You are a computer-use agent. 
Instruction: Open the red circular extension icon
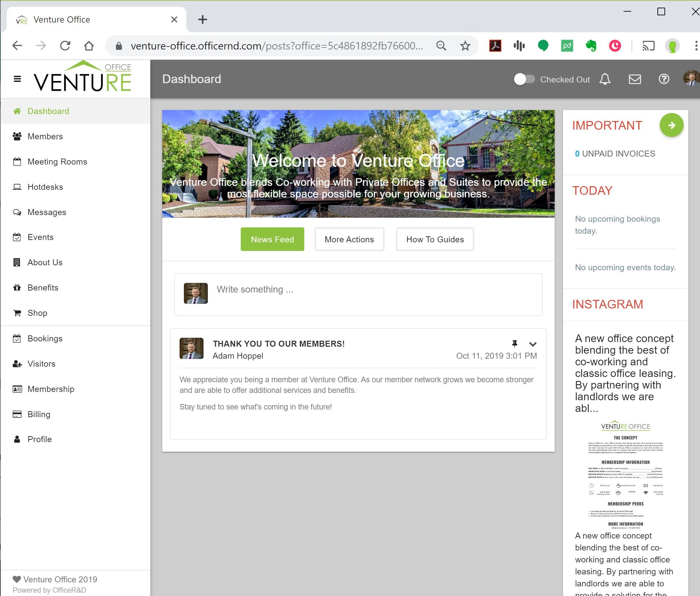click(615, 46)
